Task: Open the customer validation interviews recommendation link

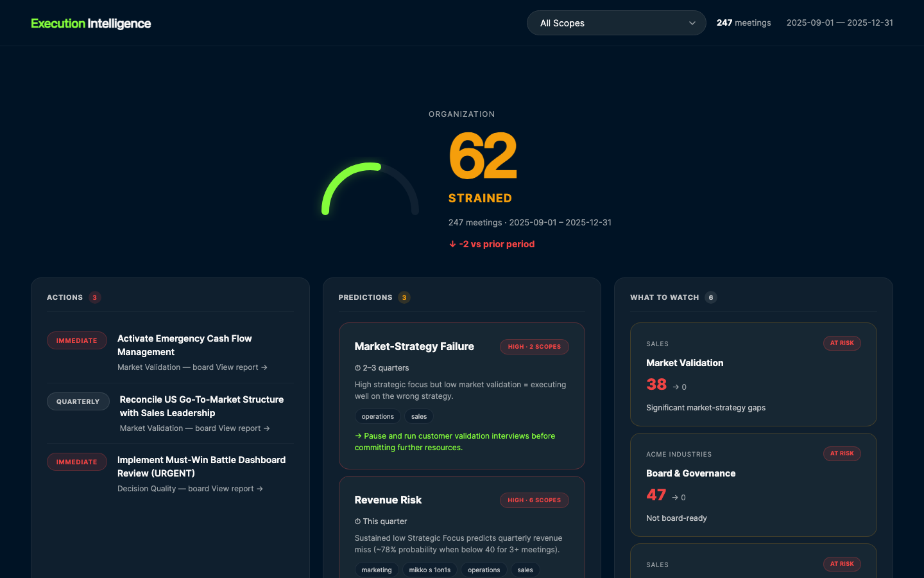Action: (454, 441)
